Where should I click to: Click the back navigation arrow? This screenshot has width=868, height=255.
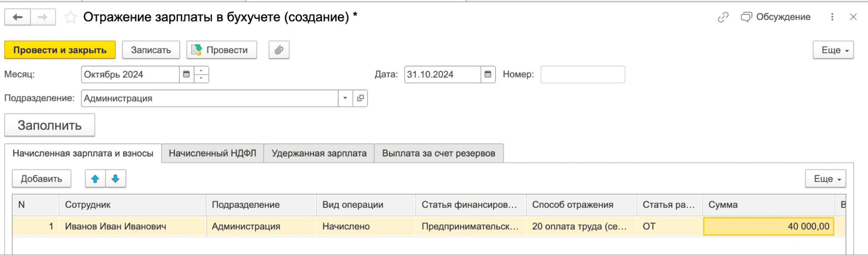(x=17, y=17)
